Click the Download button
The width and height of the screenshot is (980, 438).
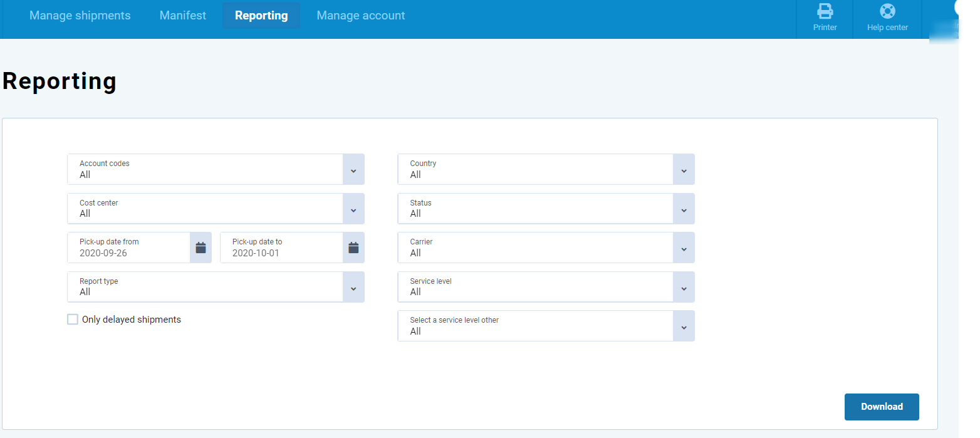tap(882, 407)
